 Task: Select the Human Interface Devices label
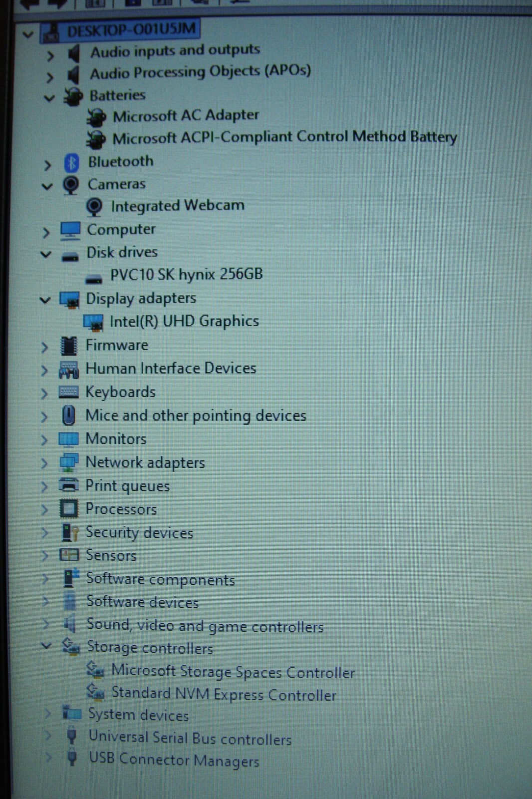pos(171,369)
